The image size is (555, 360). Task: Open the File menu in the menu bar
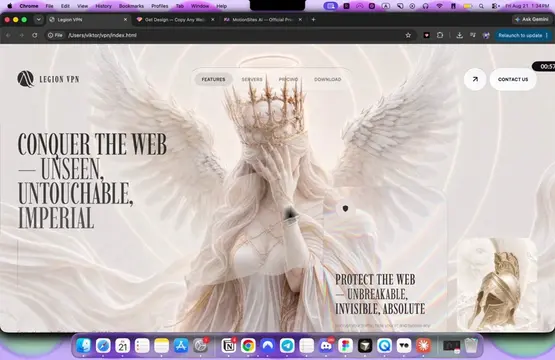tap(49, 6)
